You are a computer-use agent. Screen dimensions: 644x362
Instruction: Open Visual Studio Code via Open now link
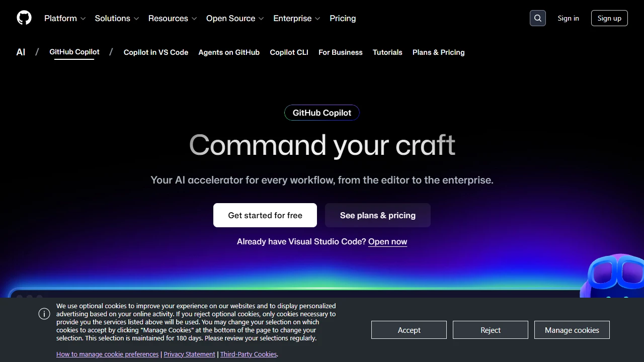387,241
